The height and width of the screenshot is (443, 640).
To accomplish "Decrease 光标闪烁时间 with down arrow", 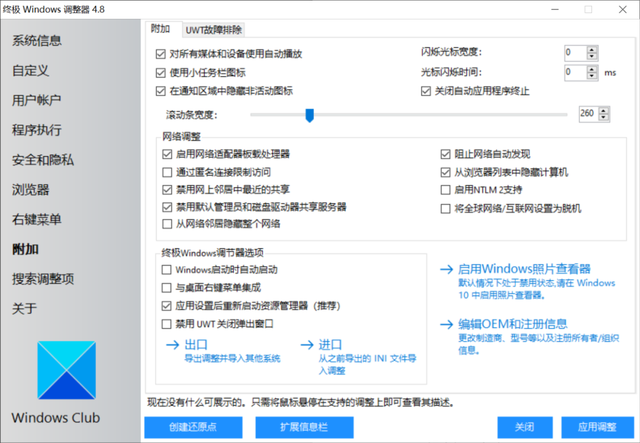I will click(x=592, y=76).
